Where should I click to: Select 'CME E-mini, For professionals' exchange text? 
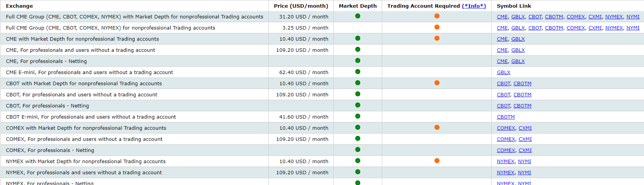click(90, 73)
